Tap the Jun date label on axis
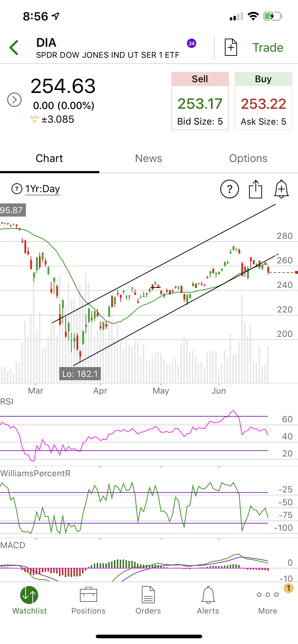Image resolution: width=298 pixels, height=644 pixels. click(219, 391)
